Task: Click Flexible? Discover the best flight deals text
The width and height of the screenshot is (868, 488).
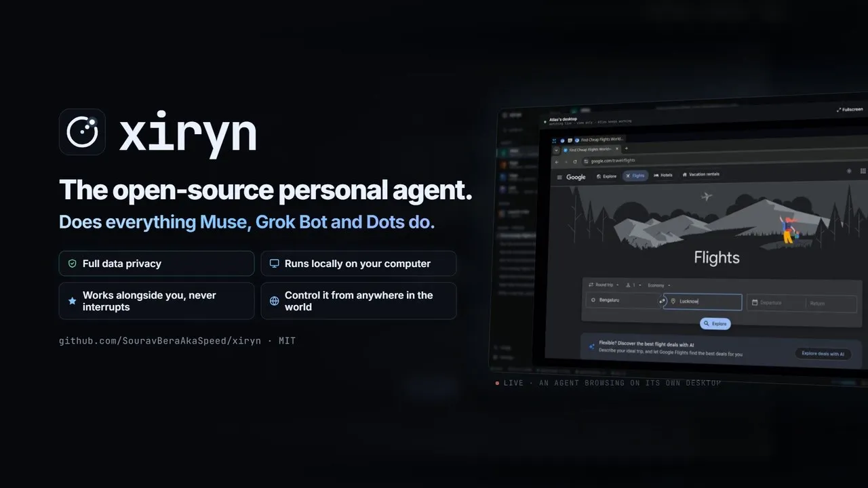Action: (646, 345)
